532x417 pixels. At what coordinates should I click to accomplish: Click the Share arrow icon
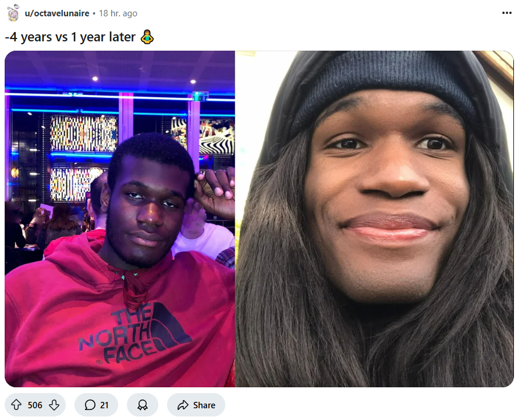[x=183, y=405]
